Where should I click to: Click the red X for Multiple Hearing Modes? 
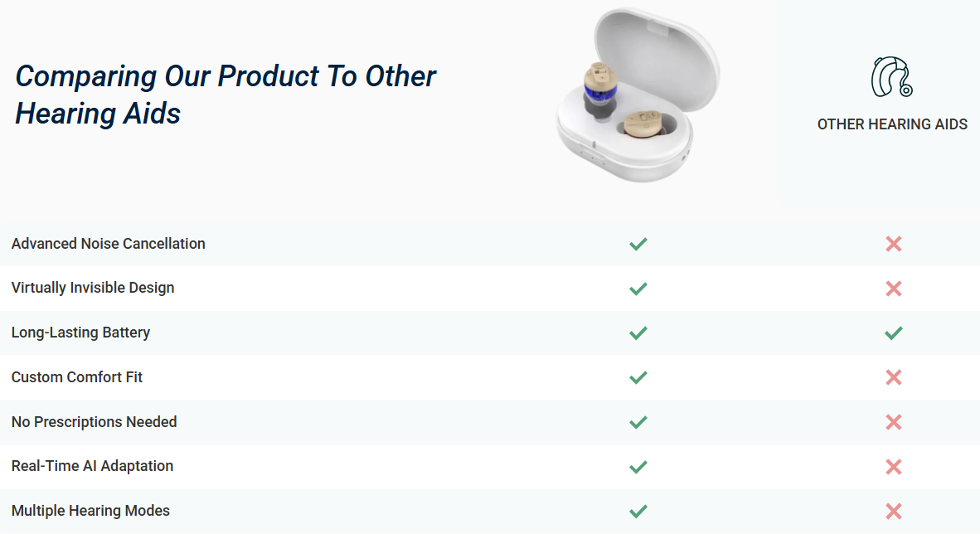tap(893, 511)
